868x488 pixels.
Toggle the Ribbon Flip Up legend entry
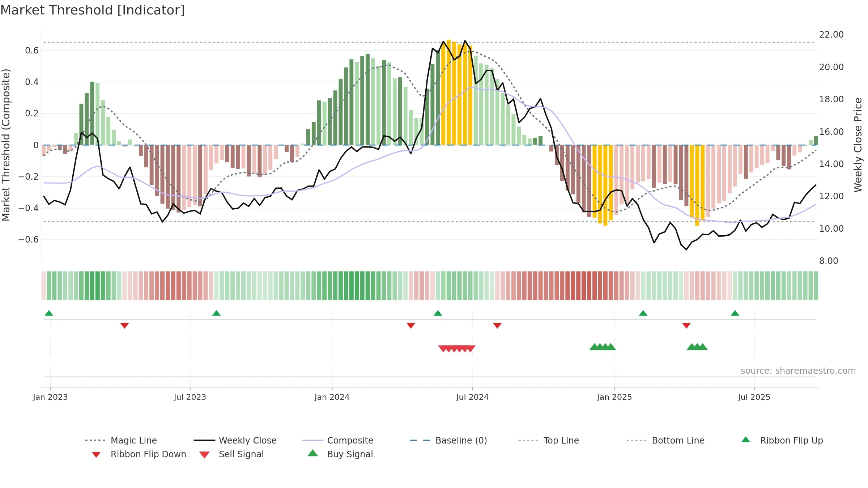pos(782,440)
